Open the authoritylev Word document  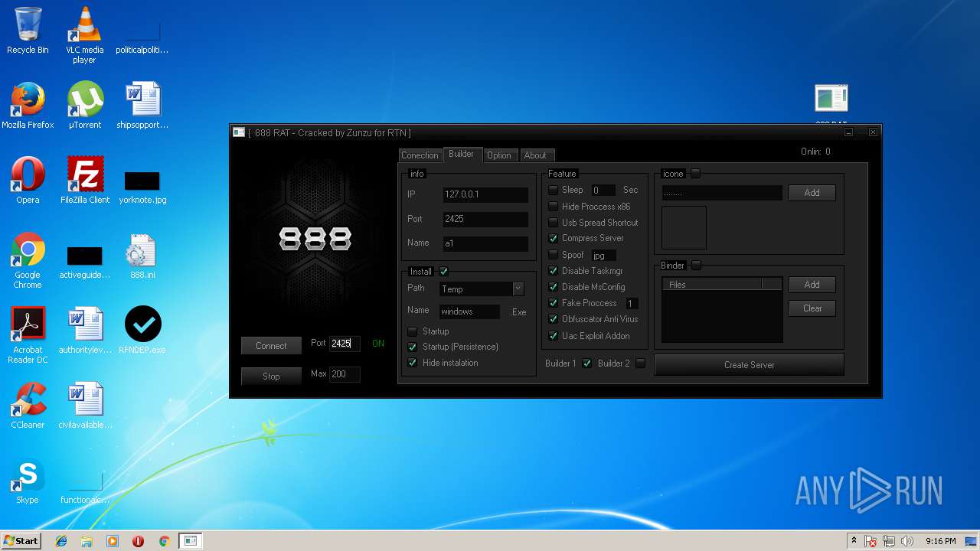(x=84, y=331)
